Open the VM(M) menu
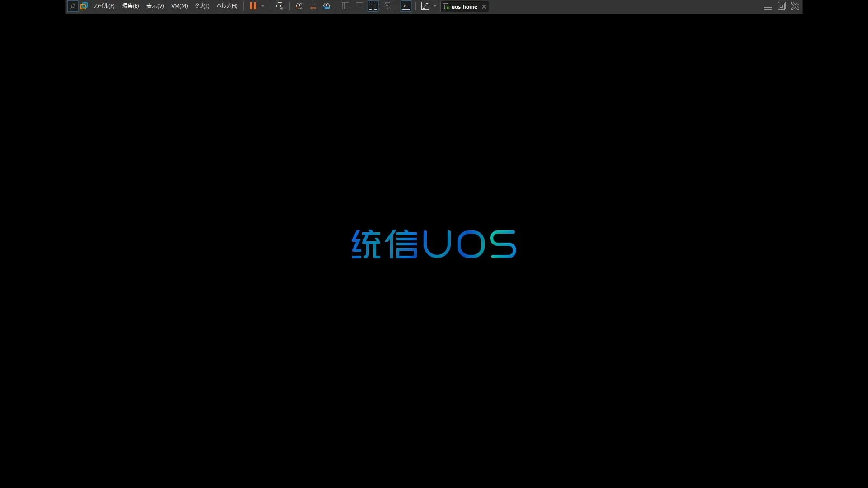 [x=179, y=6]
